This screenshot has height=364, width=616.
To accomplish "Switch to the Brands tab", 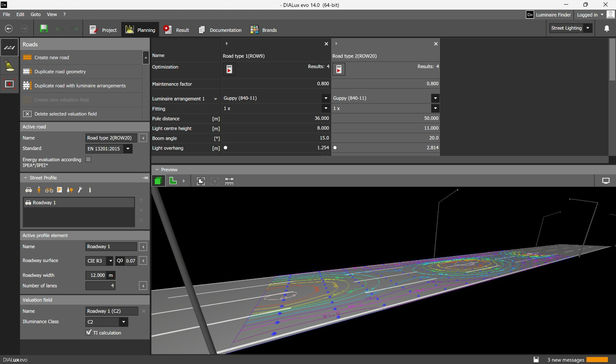I will [264, 30].
